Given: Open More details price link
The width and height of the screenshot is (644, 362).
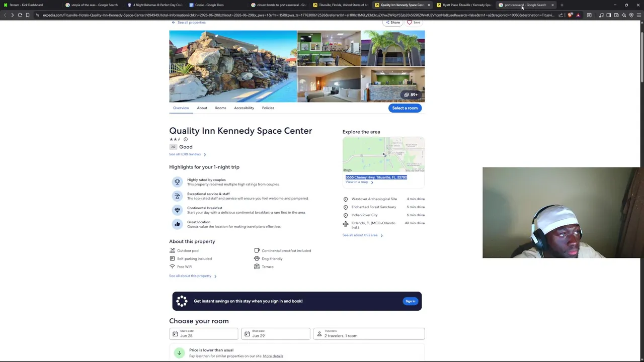Looking at the screenshot, I should click(273, 356).
